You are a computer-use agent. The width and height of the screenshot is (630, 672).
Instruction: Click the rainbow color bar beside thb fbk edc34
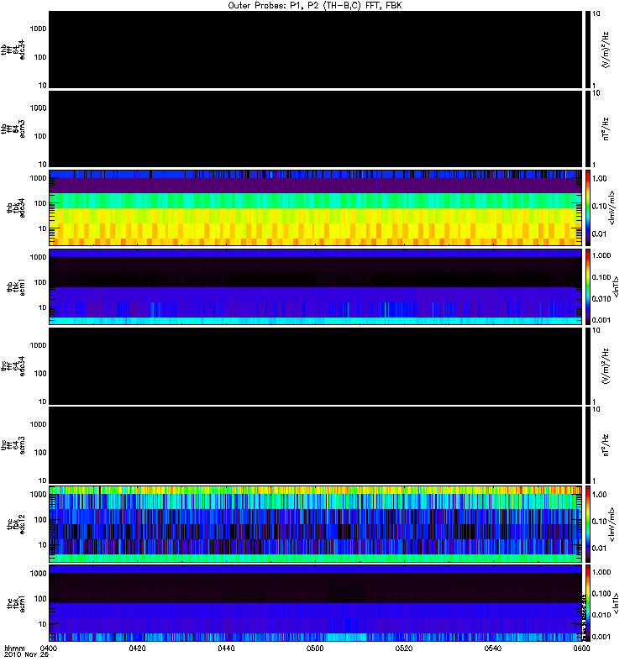[x=588, y=207]
